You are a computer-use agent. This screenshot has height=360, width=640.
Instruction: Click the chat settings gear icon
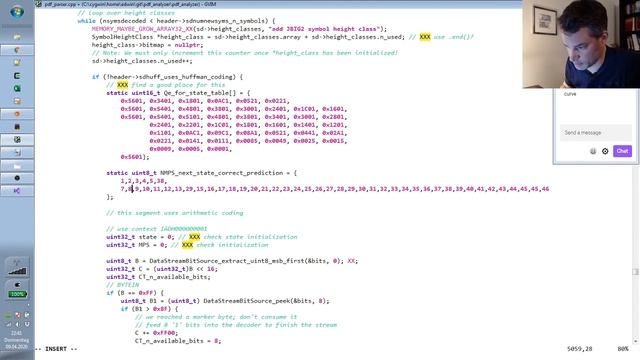coord(605,151)
